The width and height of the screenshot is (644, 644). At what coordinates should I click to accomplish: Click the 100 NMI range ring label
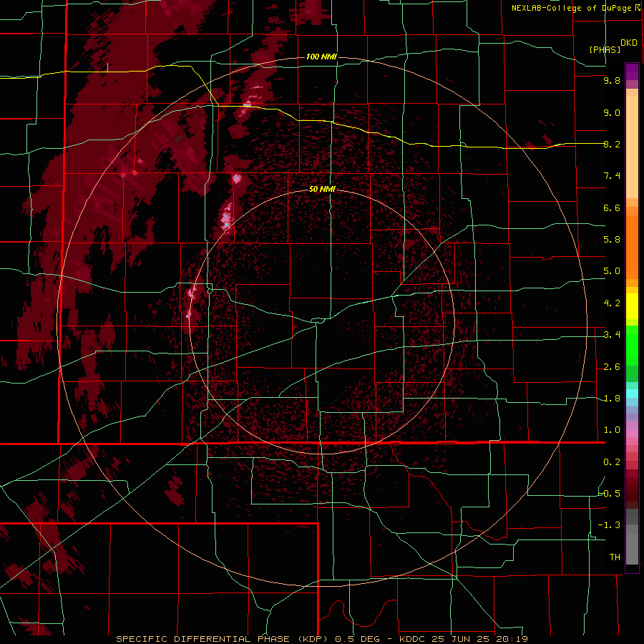coord(321,57)
